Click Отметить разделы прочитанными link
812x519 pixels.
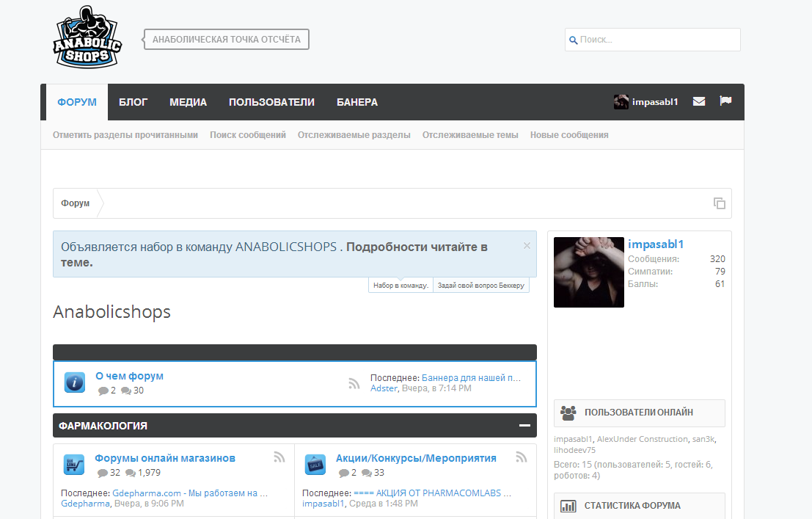coord(125,135)
